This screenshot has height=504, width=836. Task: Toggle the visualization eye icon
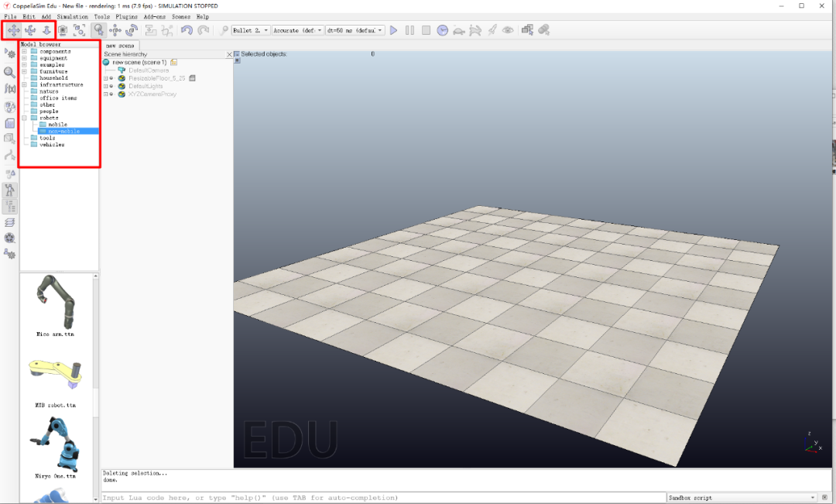(508, 30)
